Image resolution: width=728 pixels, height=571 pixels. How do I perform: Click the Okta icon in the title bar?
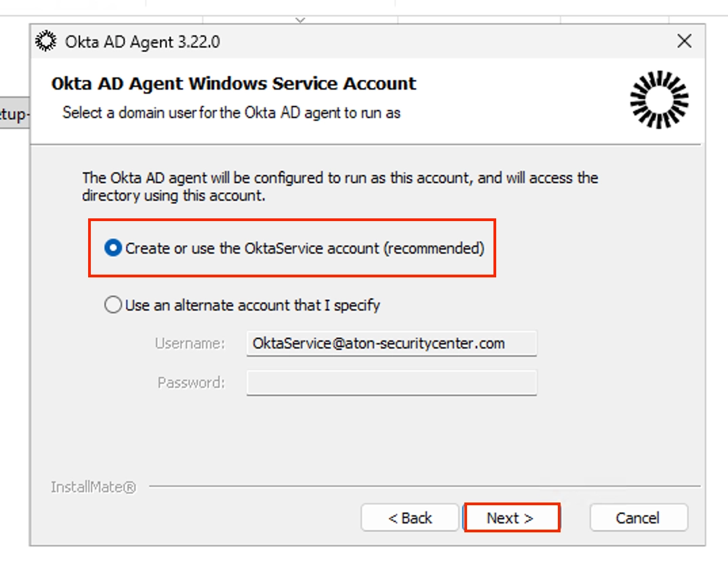[x=46, y=41]
